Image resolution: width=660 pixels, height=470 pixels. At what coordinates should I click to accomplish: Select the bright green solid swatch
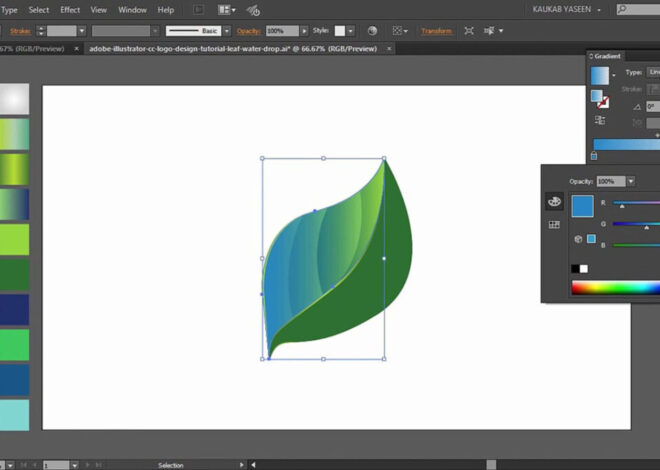(14, 345)
